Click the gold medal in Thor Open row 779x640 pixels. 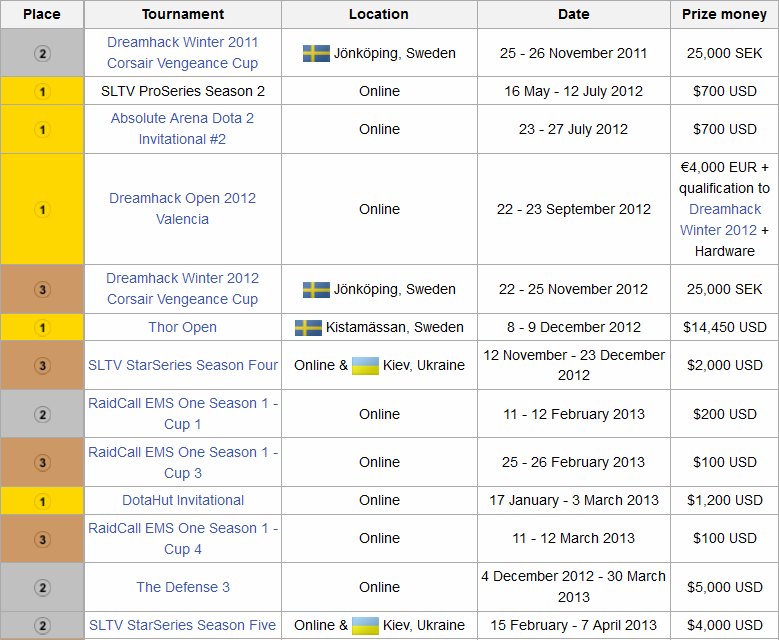coord(42,327)
